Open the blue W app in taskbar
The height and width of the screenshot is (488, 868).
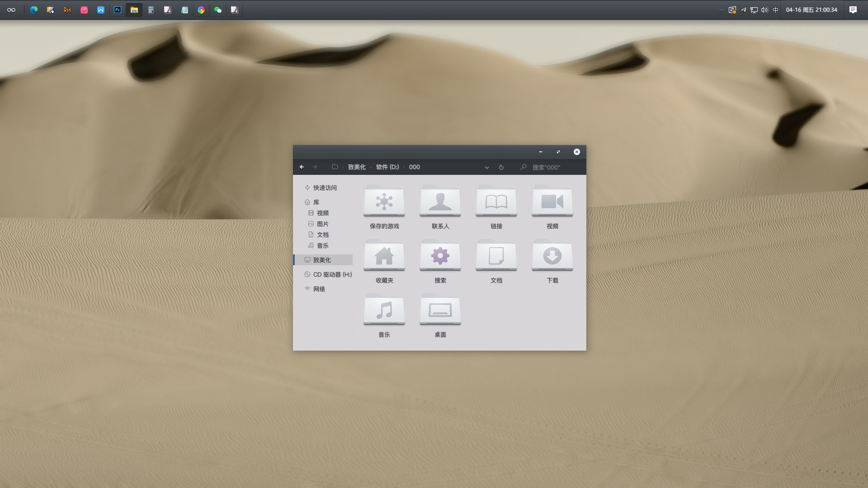(x=101, y=10)
